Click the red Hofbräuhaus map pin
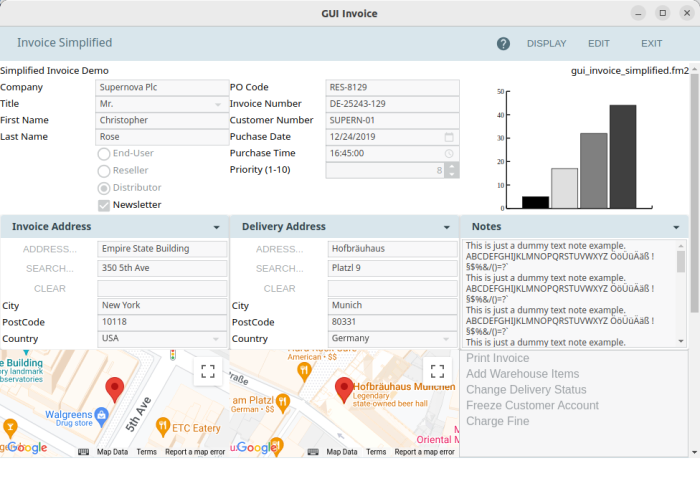700x481 pixels. click(344, 390)
